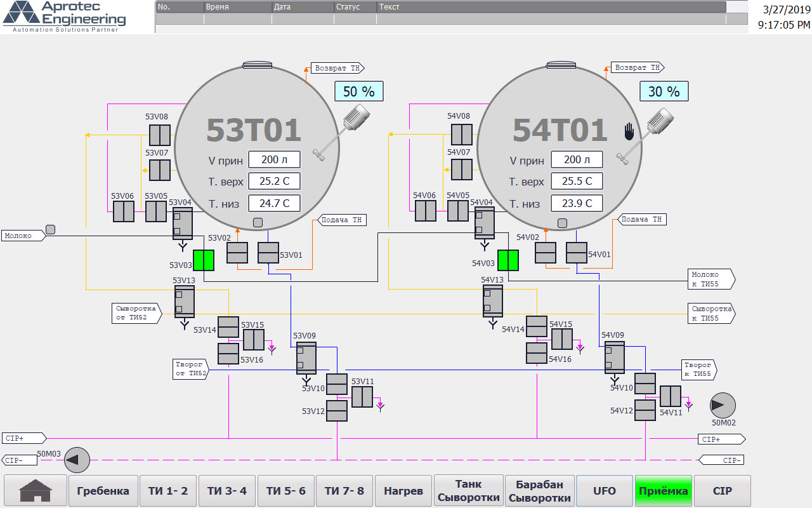Click the Home icon button

pos(36,491)
